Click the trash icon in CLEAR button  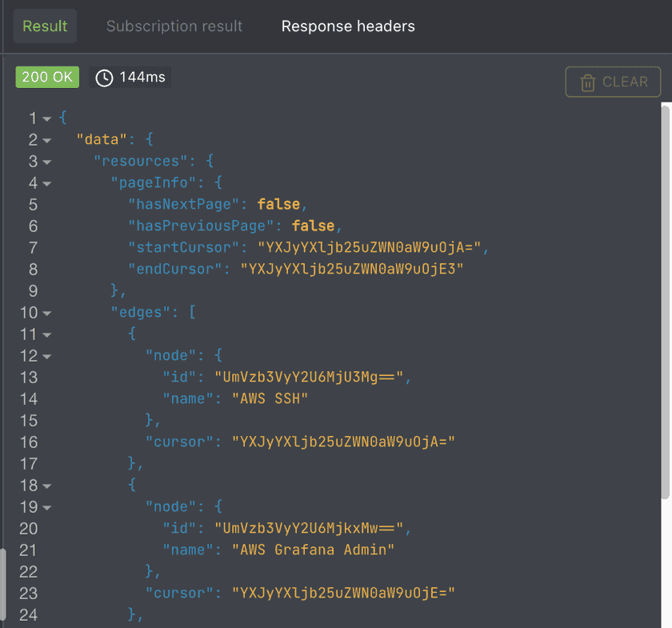pos(588,82)
